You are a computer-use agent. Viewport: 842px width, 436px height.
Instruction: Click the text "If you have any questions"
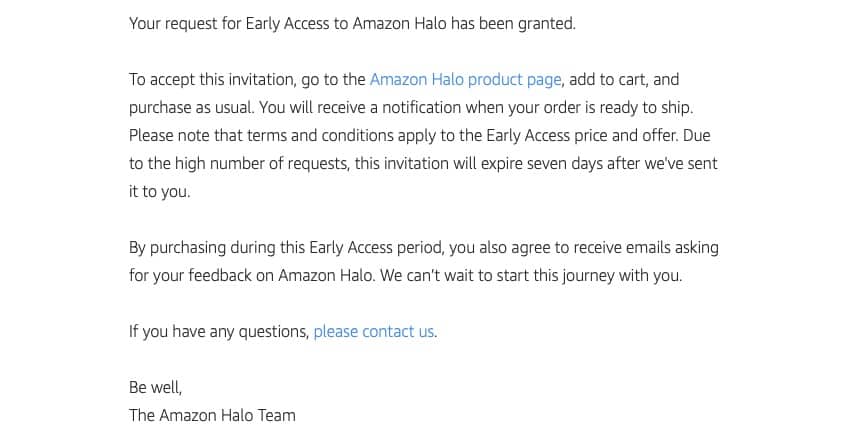(x=218, y=331)
